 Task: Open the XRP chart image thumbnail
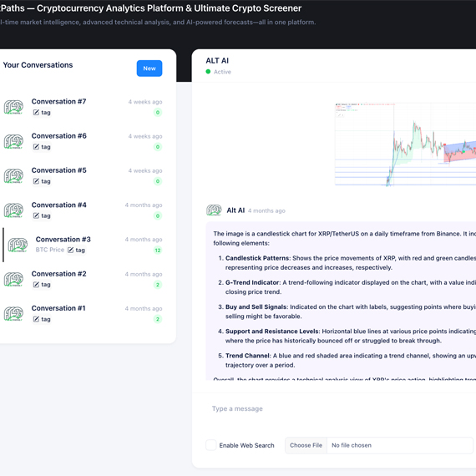coord(405,144)
